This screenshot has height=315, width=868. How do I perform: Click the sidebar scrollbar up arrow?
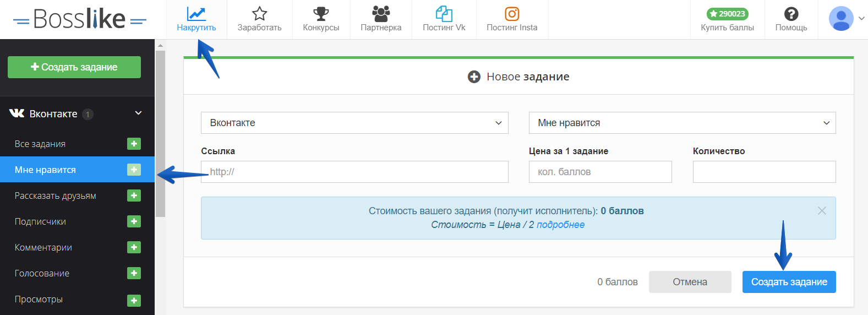[x=160, y=45]
